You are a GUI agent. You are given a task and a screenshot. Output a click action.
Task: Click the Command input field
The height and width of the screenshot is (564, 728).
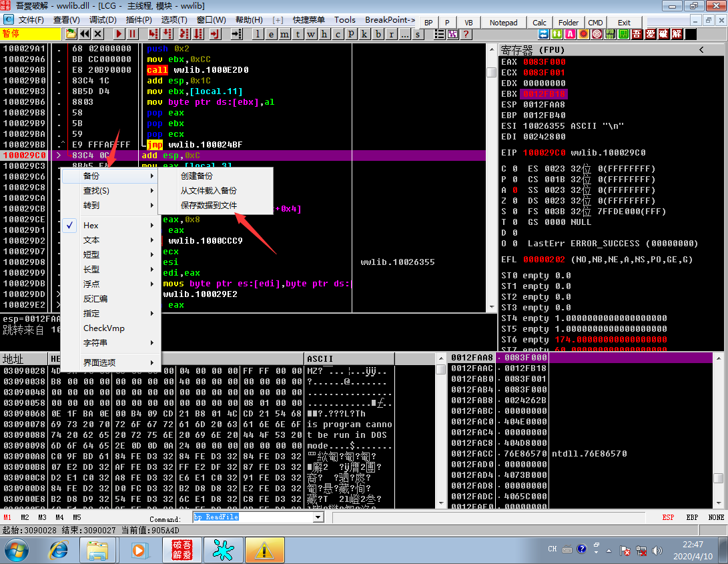[x=254, y=517]
